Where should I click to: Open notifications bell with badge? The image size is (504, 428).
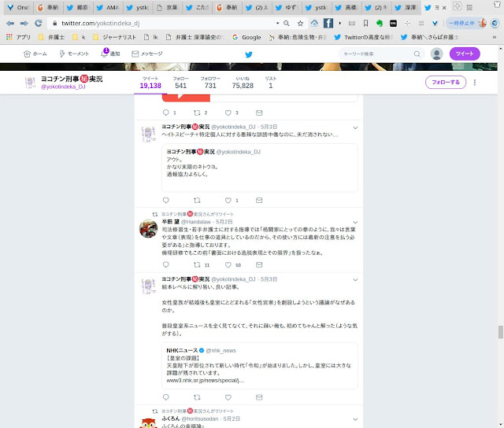(104, 53)
